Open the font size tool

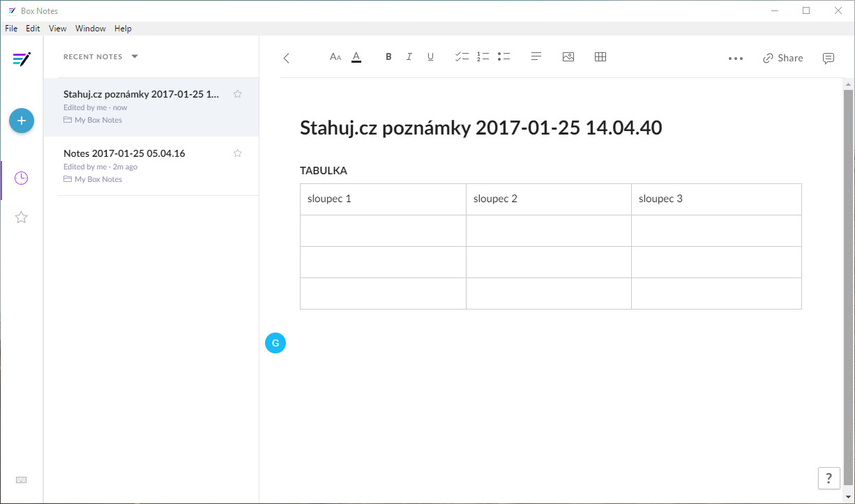coord(335,57)
